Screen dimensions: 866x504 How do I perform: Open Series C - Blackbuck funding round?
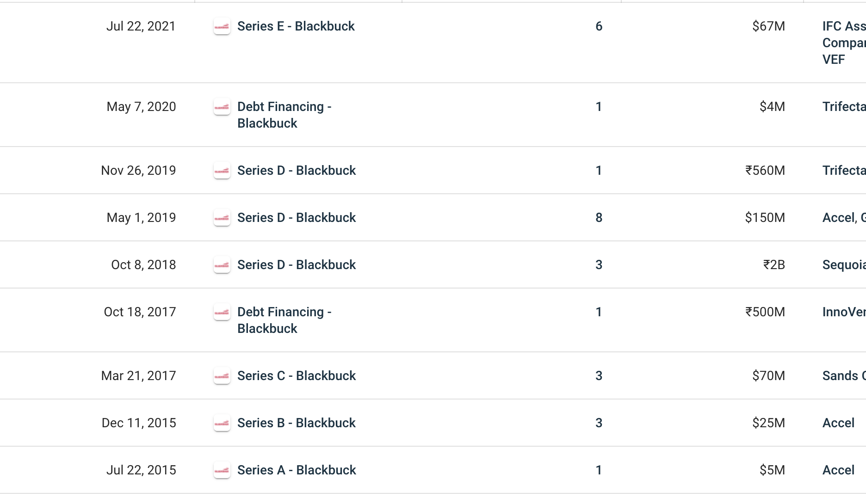[296, 376]
